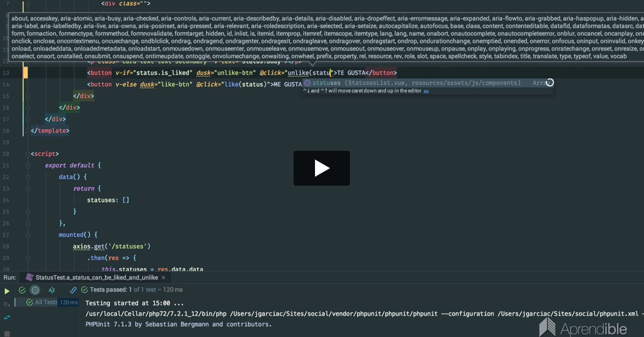
Task: Click the blue link icon in the test toolbar
Action: tap(74, 290)
